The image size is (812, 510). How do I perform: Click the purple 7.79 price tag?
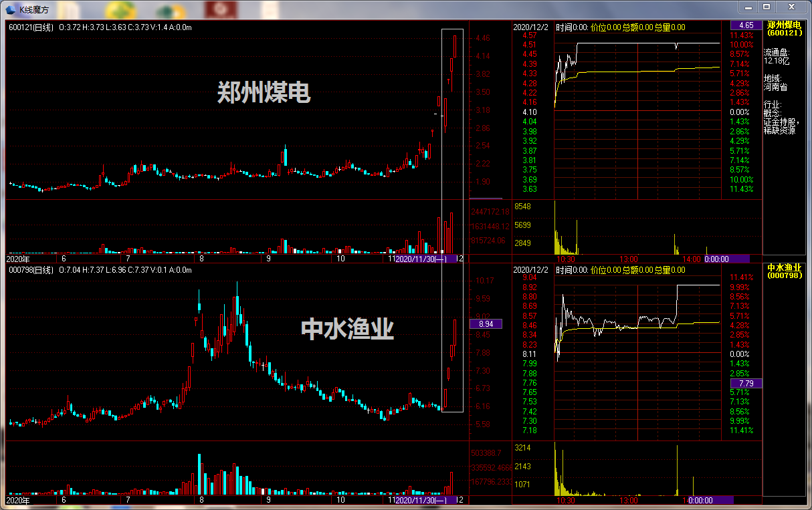746,383
